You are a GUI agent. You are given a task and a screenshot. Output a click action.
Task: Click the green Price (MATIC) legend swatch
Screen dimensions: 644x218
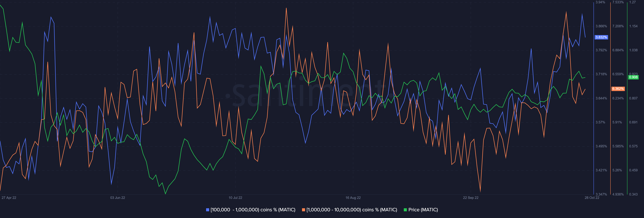click(405, 210)
